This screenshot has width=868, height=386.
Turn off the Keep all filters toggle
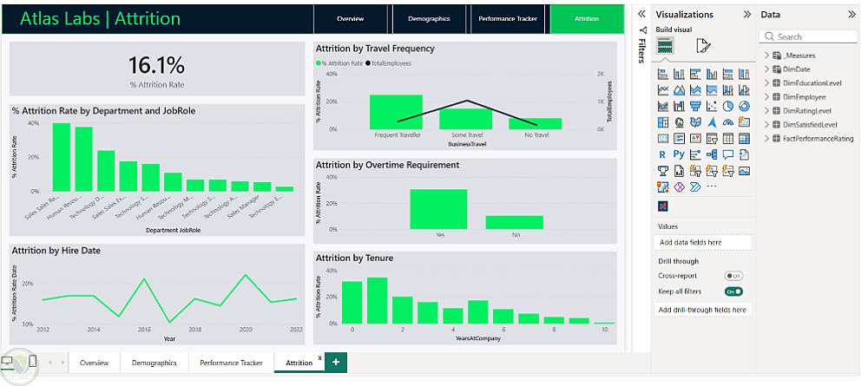point(734,291)
